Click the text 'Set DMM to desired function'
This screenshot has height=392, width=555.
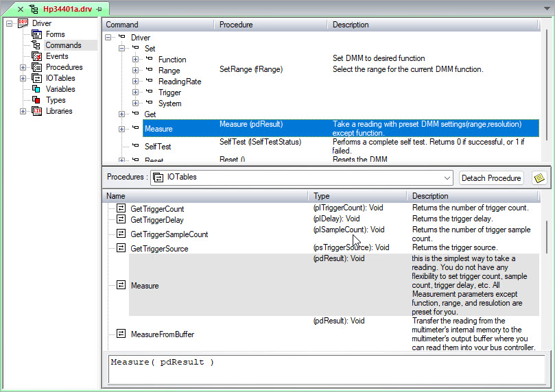[379, 58]
